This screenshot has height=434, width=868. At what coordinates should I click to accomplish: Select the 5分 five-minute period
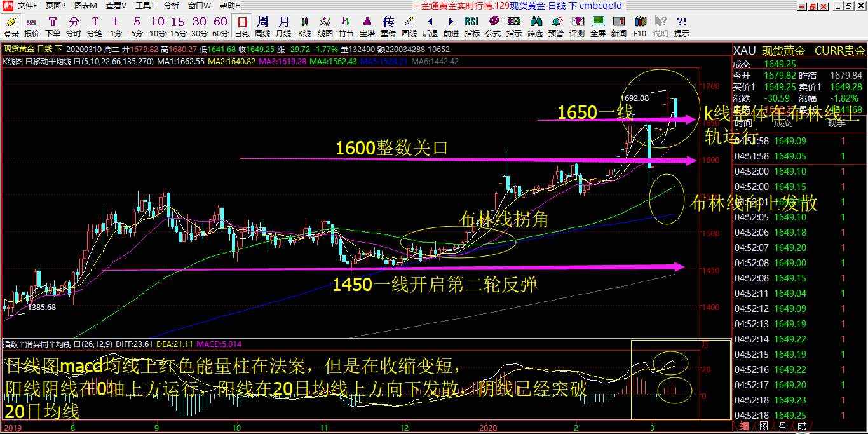pos(137,26)
